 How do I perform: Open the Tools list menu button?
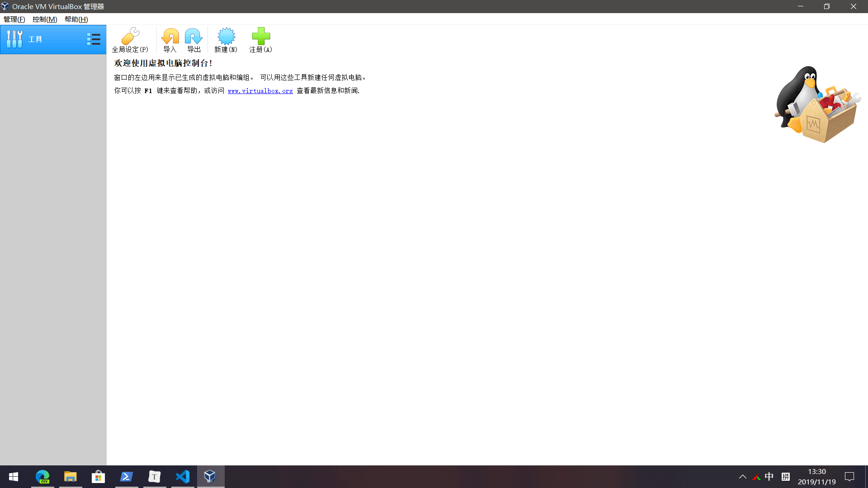point(94,39)
